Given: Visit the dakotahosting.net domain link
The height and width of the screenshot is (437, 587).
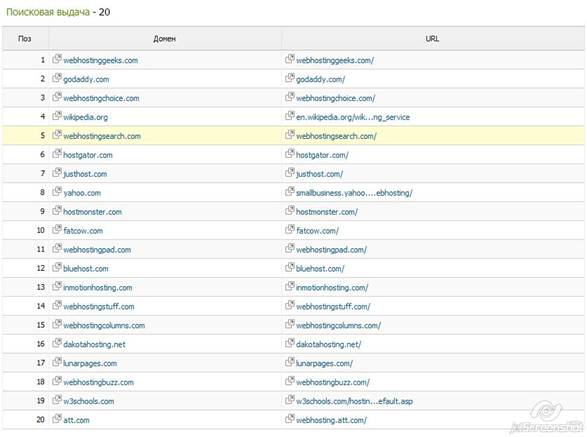Looking at the screenshot, I should tap(94, 345).
